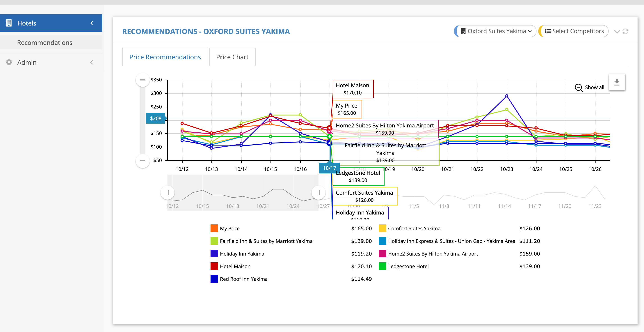Switch to the Price Recommendations tab

pyautogui.click(x=165, y=57)
